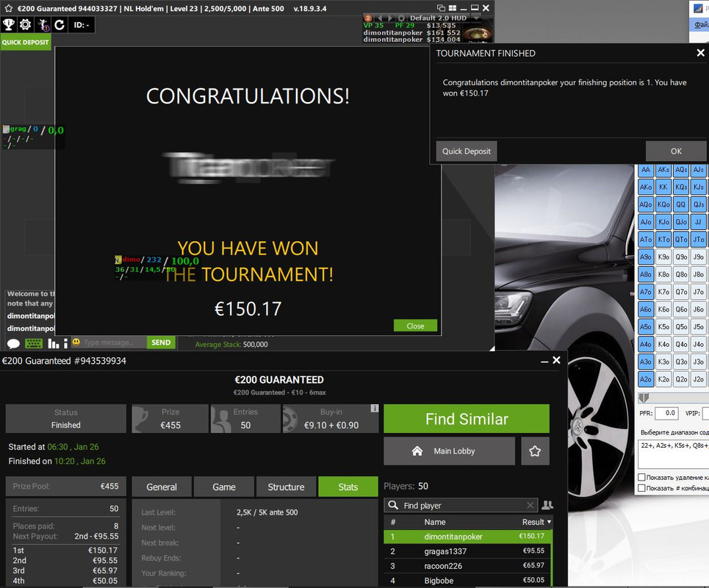Tick first Показать checkbox in range tool
Viewport: 709px width, 588px height.
641,477
